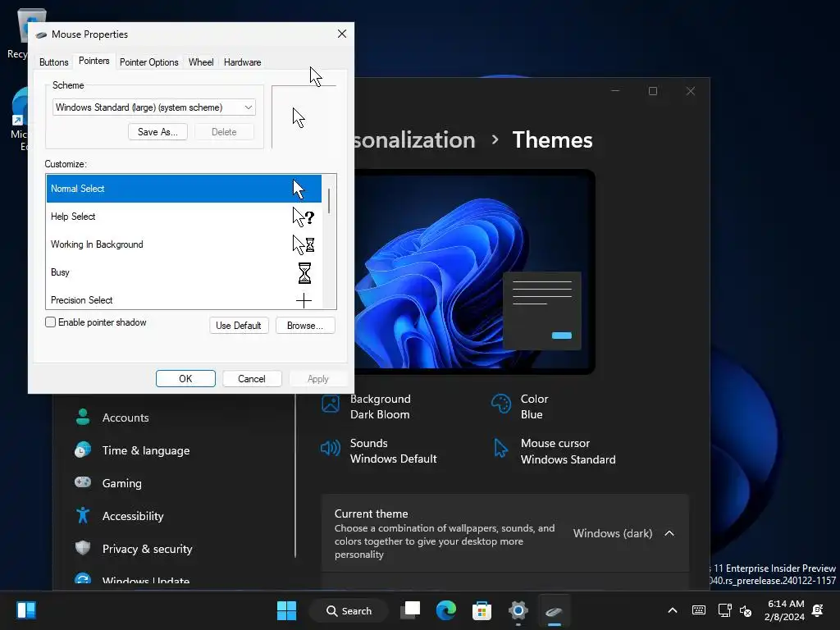Click the taskbar Search box
Viewport: 840px width, 630px height.
[x=349, y=610]
